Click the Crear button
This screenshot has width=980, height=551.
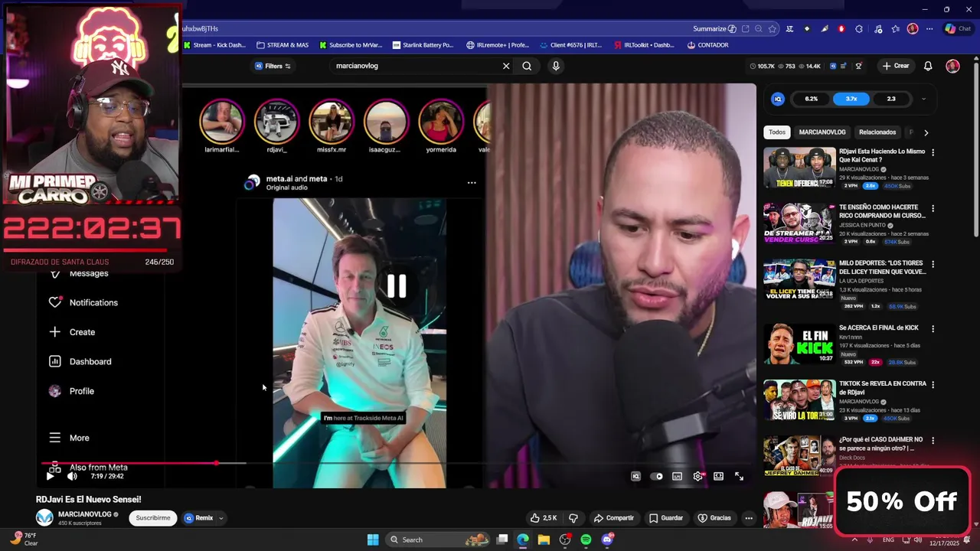point(896,66)
